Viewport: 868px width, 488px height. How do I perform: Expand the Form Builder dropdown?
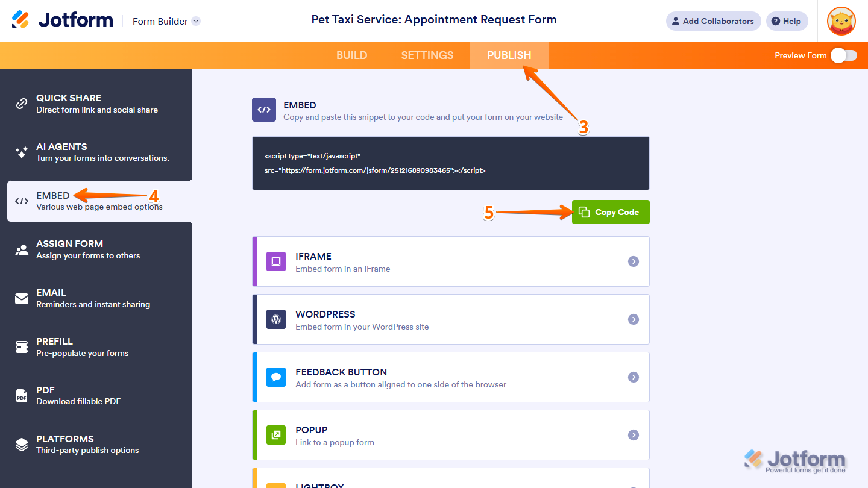(x=196, y=21)
